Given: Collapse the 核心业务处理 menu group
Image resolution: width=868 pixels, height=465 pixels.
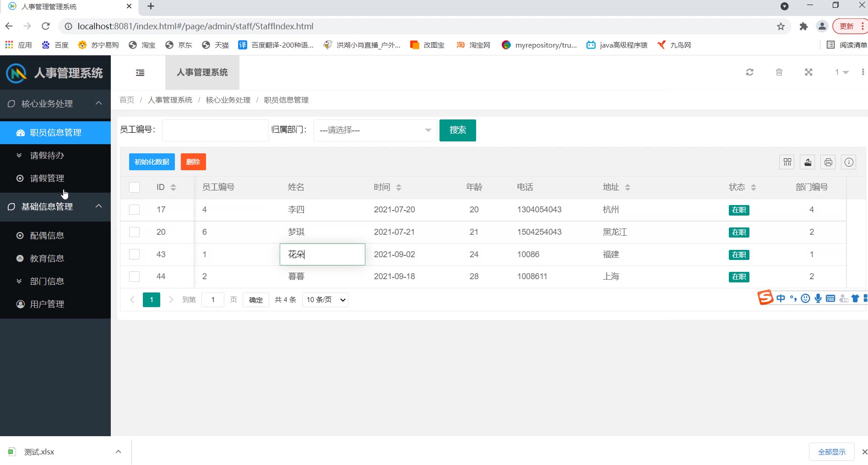Looking at the screenshot, I should (x=55, y=104).
